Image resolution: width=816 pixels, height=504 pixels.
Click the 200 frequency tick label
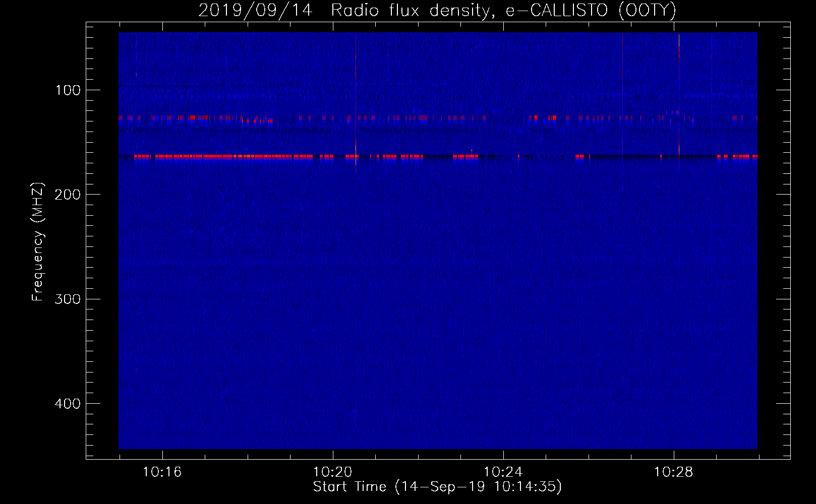(x=68, y=195)
